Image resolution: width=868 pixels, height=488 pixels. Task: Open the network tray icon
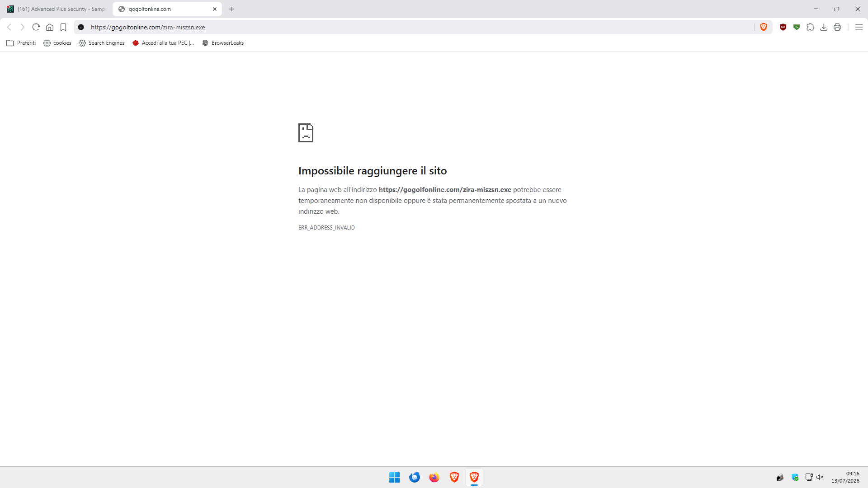(x=809, y=477)
